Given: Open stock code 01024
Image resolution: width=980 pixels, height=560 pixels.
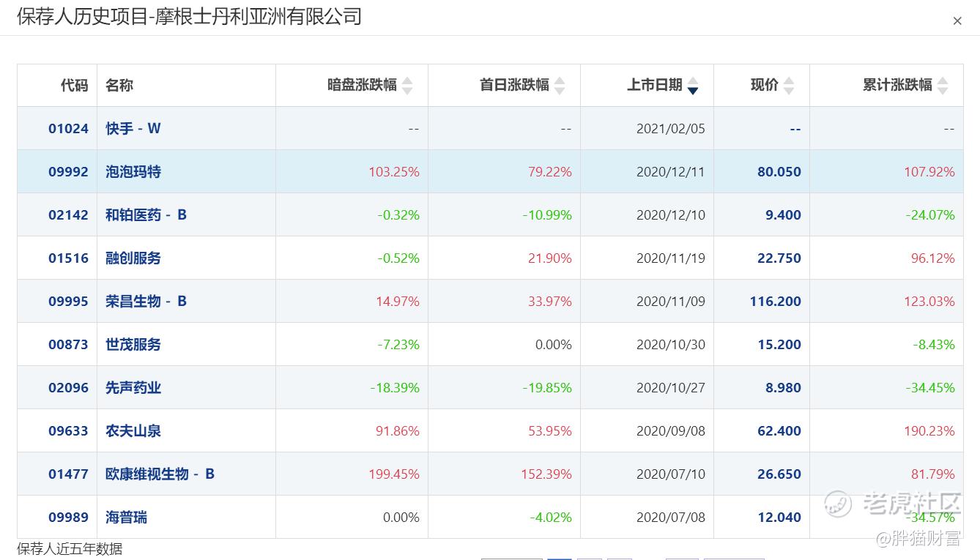Looking at the screenshot, I should pyautogui.click(x=68, y=129).
